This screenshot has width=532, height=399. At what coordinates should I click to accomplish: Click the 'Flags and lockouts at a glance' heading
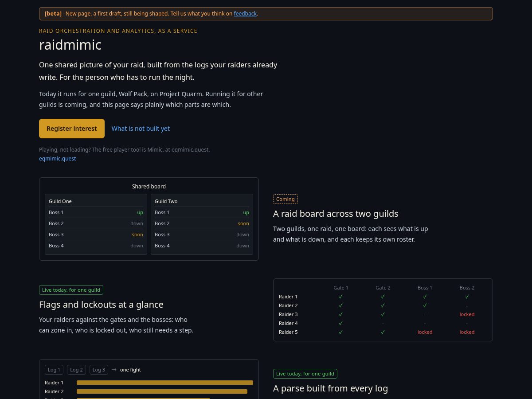101,305
